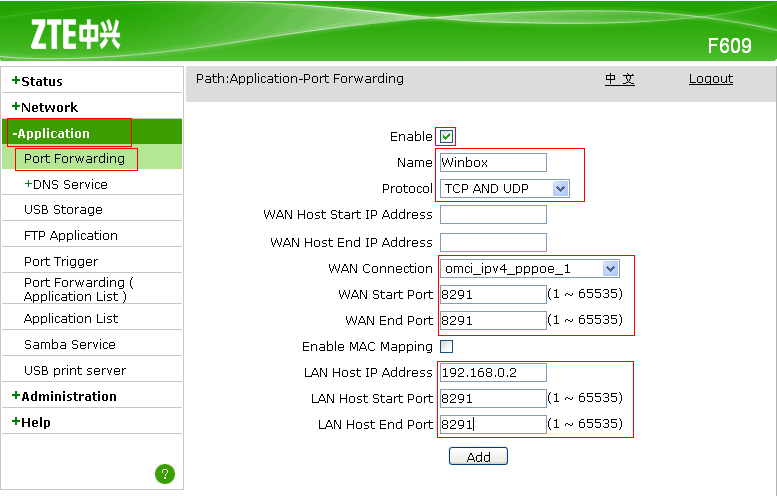This screenshot has height=496, width=777.
Task: Click the LAN Host Start Port field
Action: pos(493,398)
